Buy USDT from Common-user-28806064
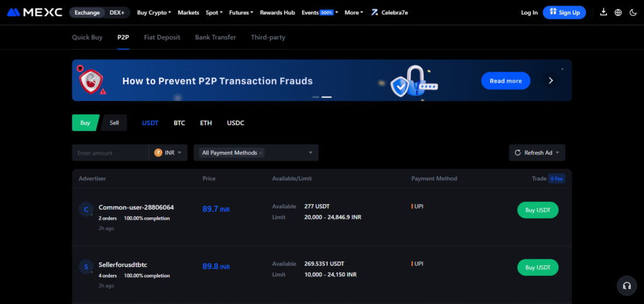 (x=538, y=210)
